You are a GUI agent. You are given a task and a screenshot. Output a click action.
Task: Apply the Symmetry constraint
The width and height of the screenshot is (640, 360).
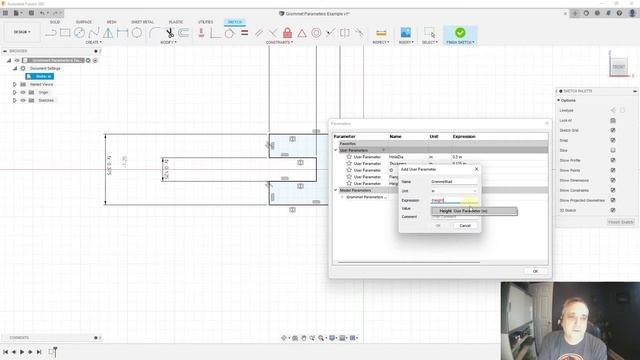click(x=345, y=33)
